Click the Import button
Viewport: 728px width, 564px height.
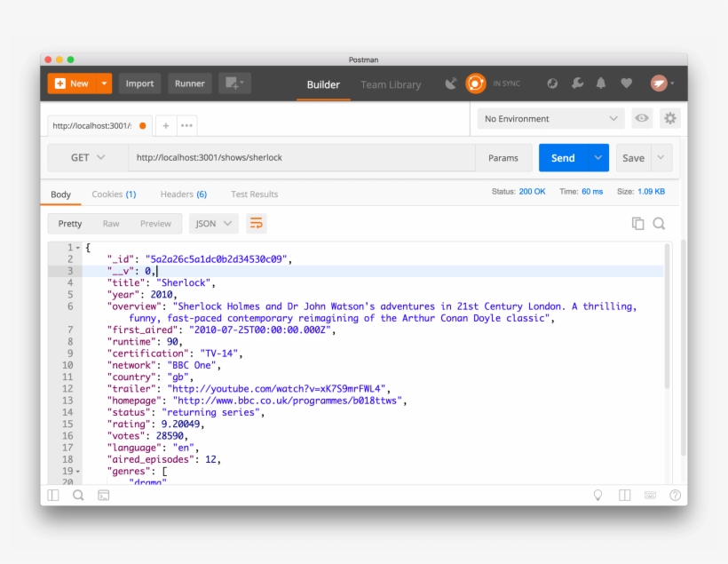coord(139,83)
